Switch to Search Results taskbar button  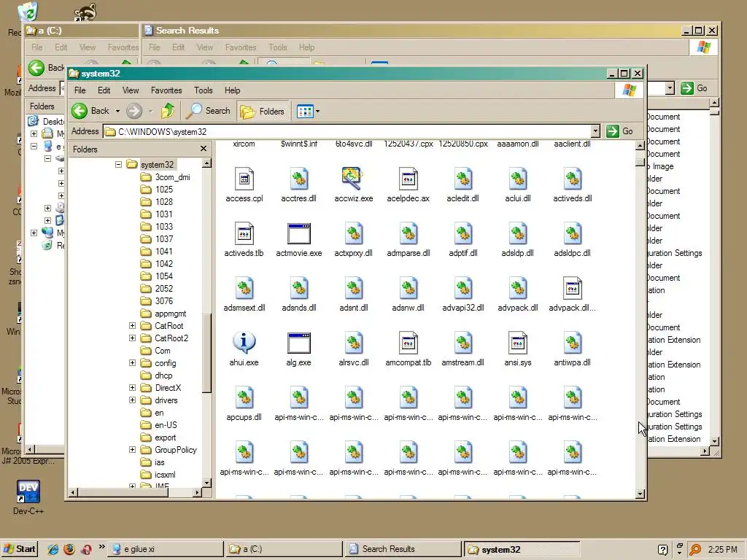(x=403, y=549)
